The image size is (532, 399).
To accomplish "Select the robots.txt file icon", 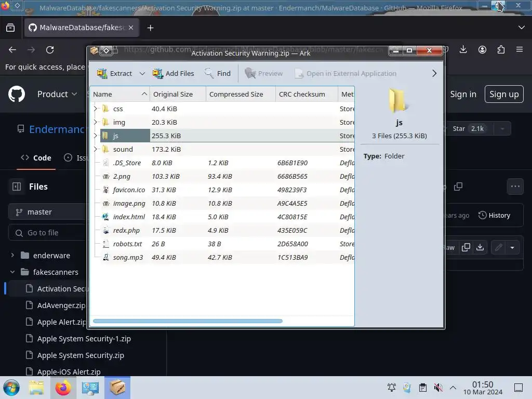I will click(x=106, y=244).
